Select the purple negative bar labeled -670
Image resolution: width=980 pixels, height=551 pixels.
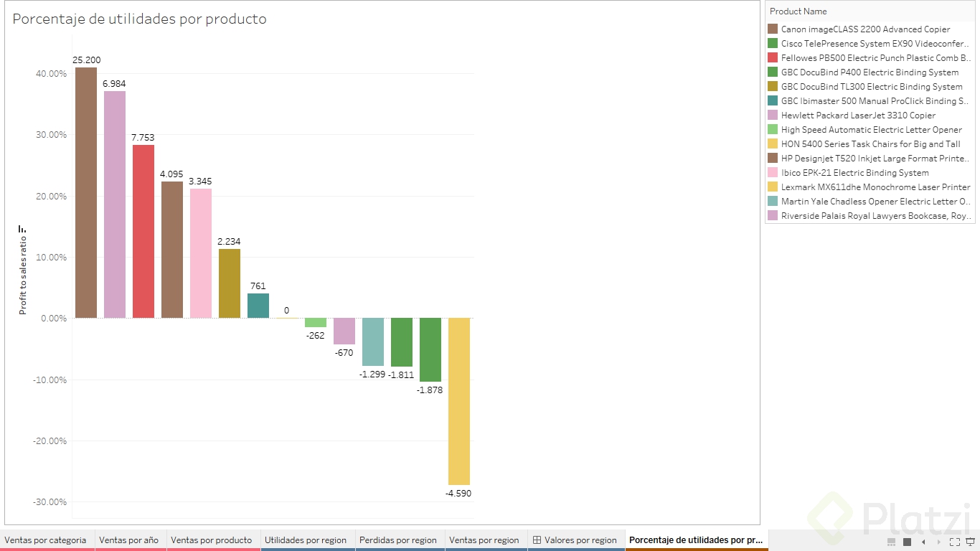click(x=344, y=331)
